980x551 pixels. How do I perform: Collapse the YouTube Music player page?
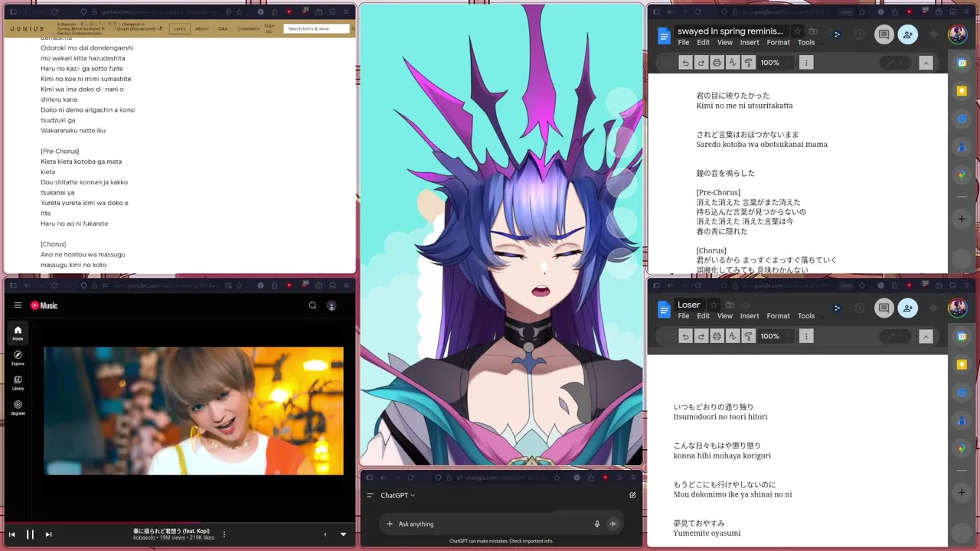(x=343, y=534)
